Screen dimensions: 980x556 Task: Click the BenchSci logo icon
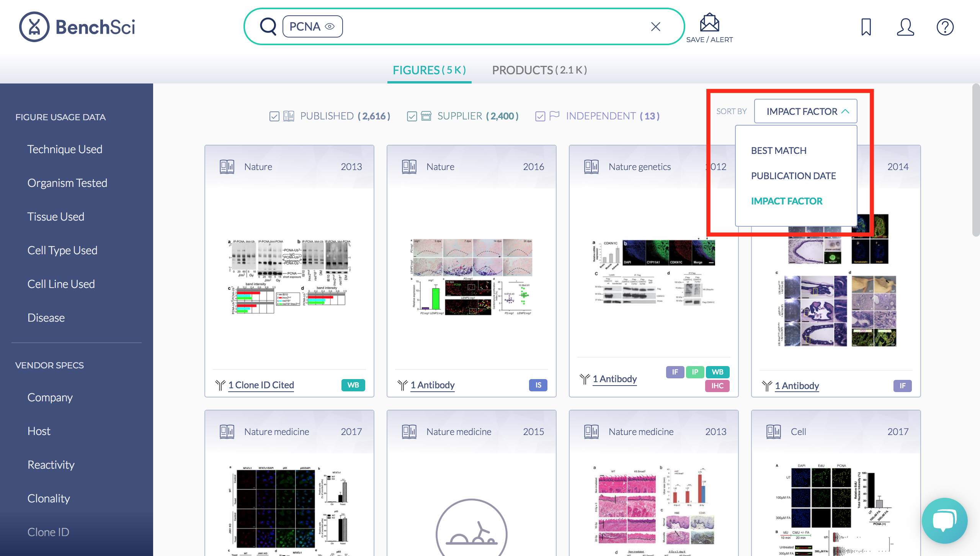click(x=34, y=27)
